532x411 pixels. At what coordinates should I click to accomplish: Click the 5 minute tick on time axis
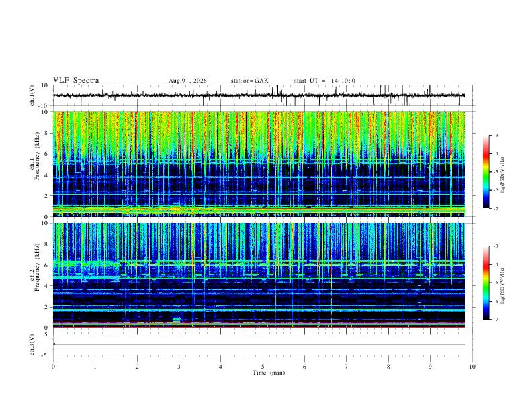point(263,367)
